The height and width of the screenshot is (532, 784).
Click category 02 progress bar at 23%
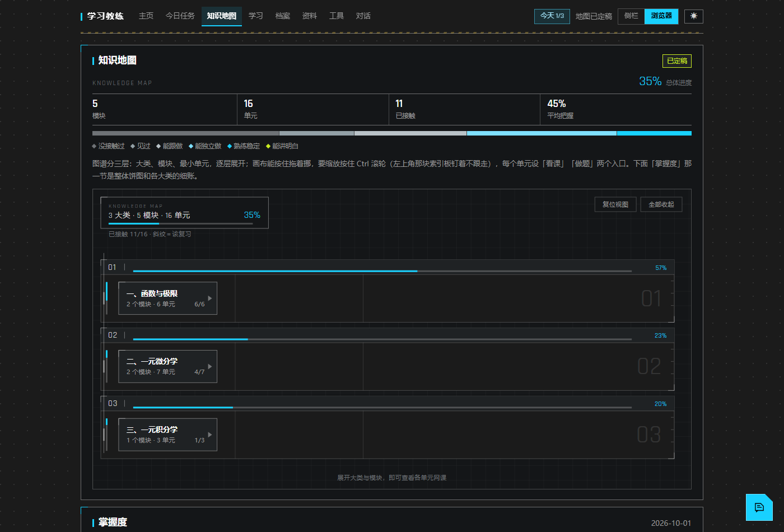pos(382,339)
